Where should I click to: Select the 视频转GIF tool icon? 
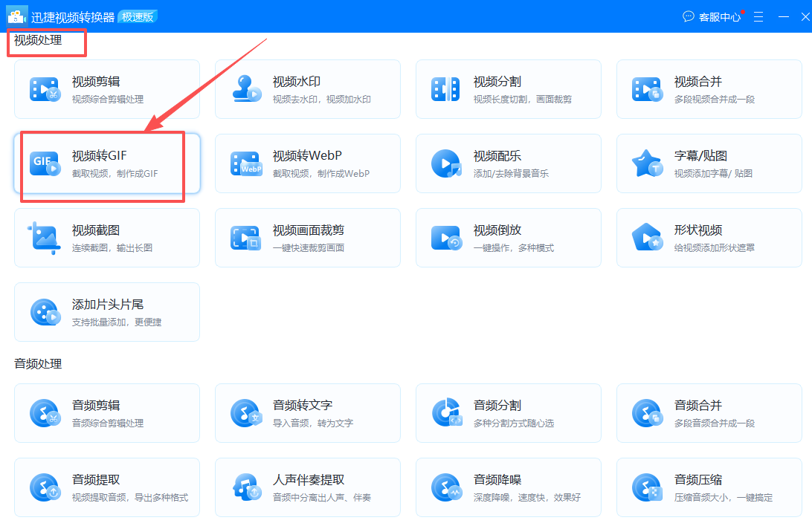point(45,163)
